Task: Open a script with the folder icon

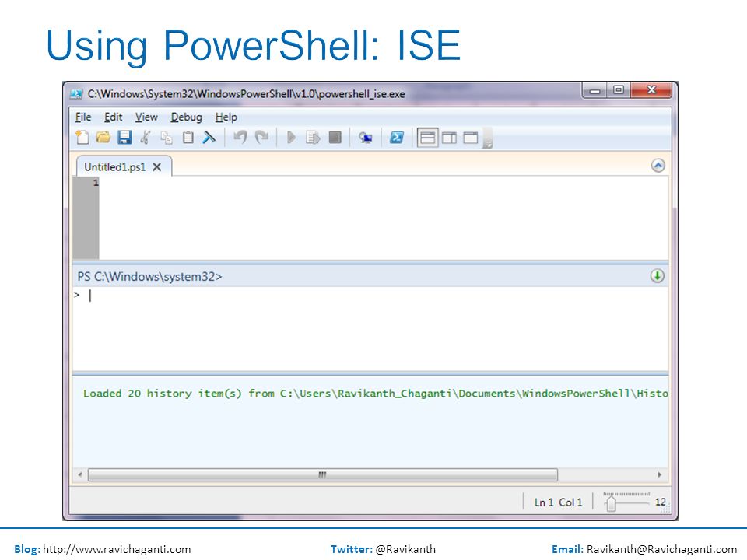Action: (x=103, y=138)
